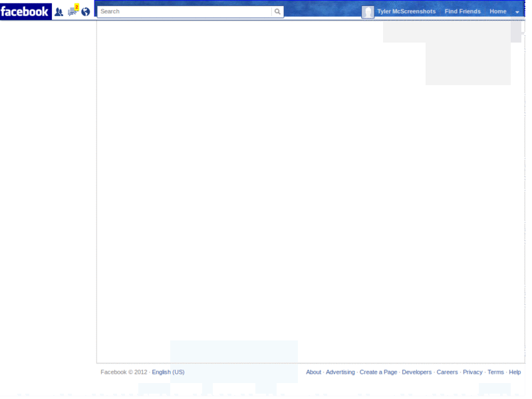Open the Advertising footer link
Image resolution: width=532 pixels, height=399 pixels.
tap(340, 372)
